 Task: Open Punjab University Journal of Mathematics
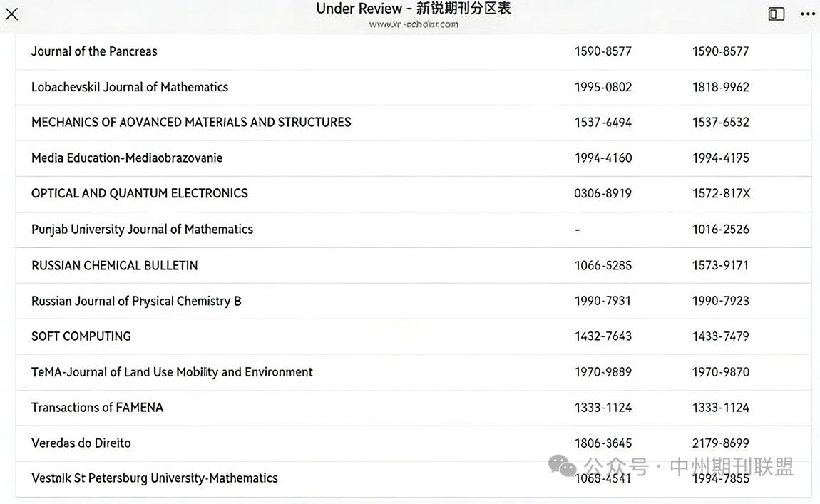[x=142, y=229]
